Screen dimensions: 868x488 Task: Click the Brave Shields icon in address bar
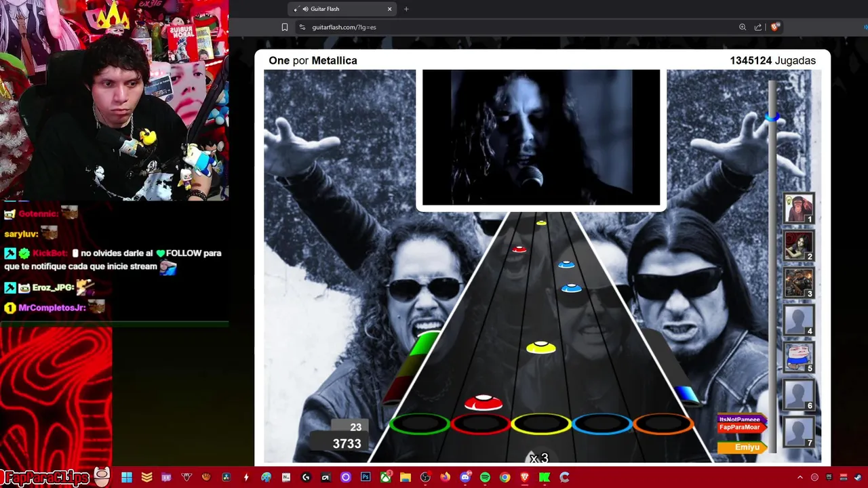tap(775, 27)
